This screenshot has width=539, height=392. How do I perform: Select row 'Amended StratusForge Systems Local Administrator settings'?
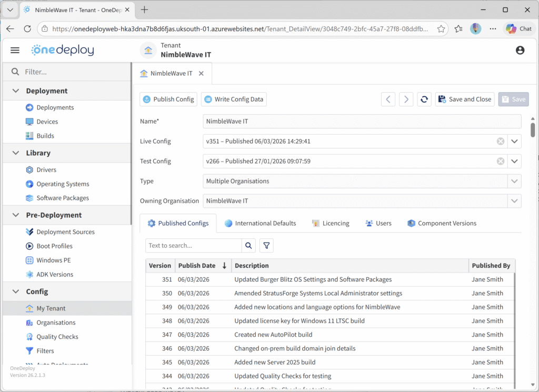(x=330, y=294)
